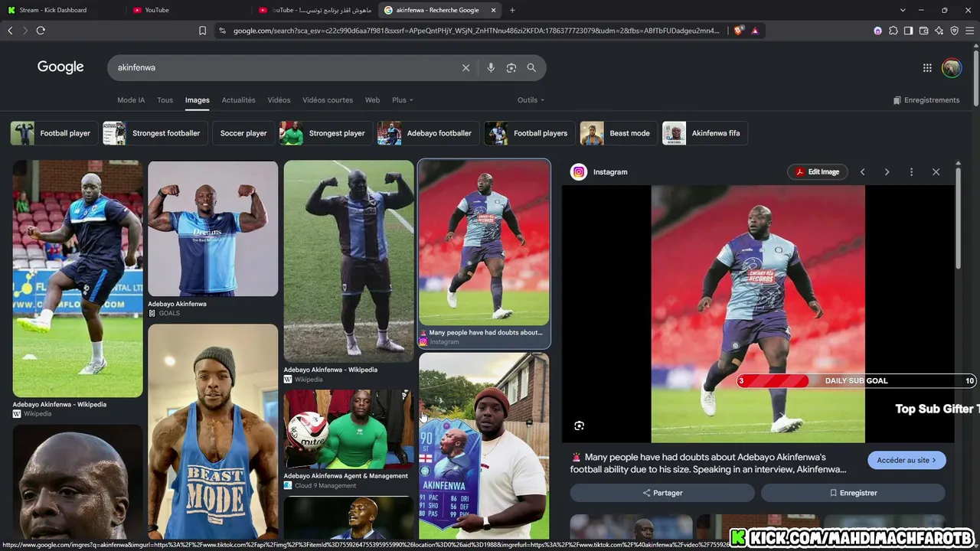Search inside the image with Lens overlay icon
Screen dimensions: 980x551
point(579,425)
